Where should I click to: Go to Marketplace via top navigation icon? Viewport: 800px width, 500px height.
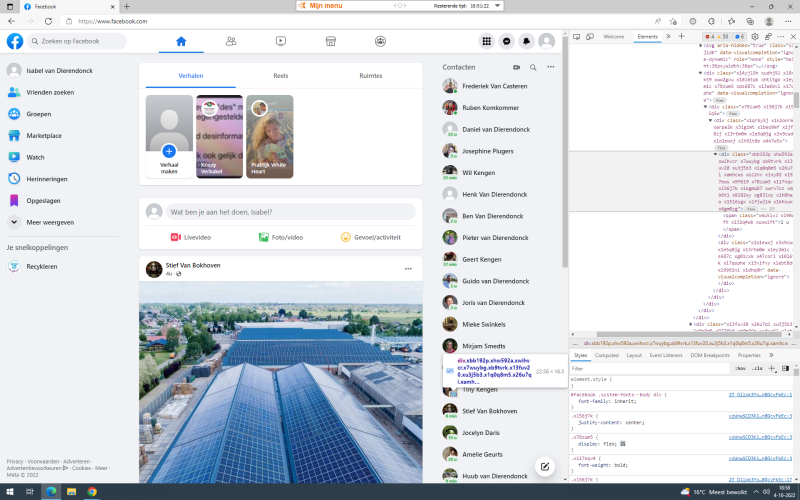click(x=330, y=41)
